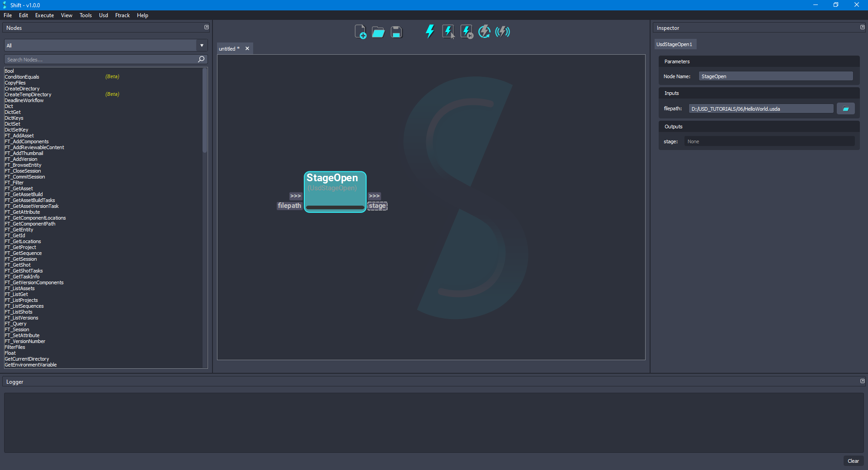Save the current workflow
The image size is (868, 470).
pyautogui.click(x=396, y=32)
